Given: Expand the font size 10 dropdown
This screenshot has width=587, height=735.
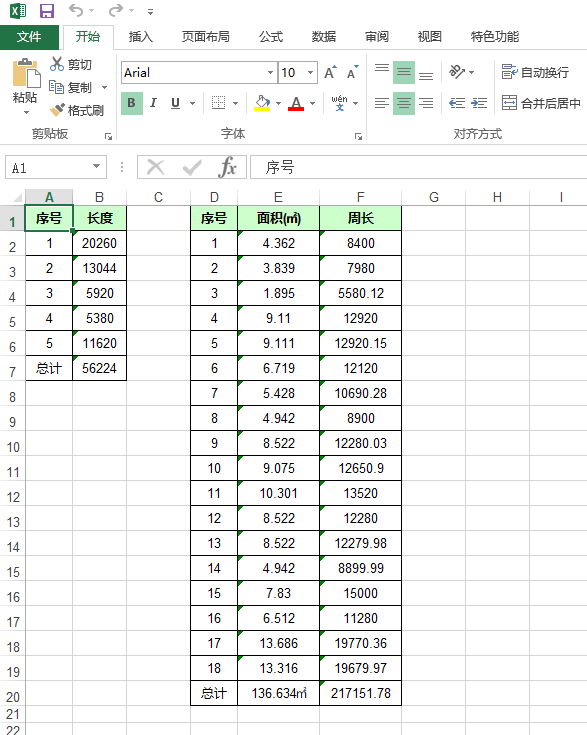Looking at the screenshot, I should (310, 73).
